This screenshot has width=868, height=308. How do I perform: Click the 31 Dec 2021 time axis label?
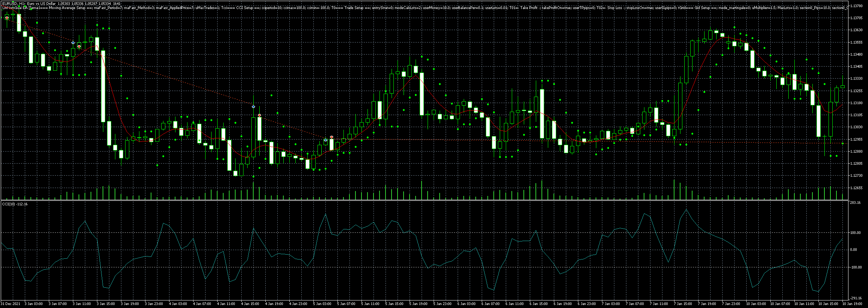click(x=10, y=303)
